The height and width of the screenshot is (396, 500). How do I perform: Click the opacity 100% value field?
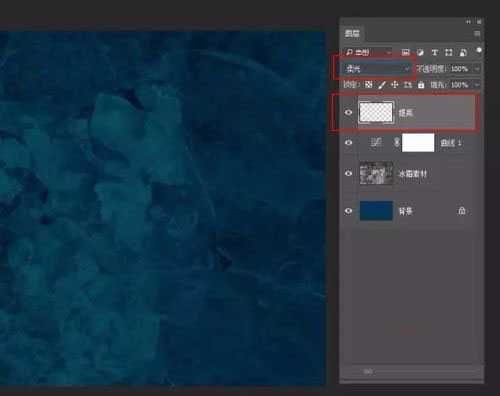460,69
